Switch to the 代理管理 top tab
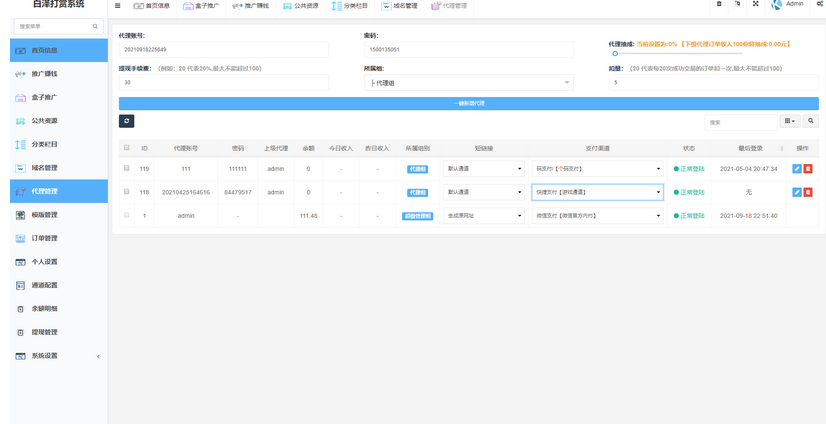Image resolution: width=826 pixels, height=424 pixels. (x=449, y=6)
